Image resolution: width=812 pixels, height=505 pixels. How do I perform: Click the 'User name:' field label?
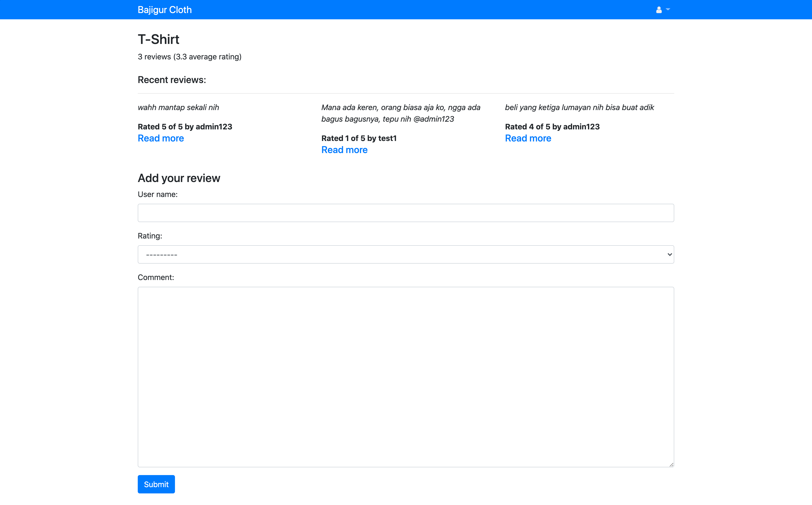pyautogui.click(x=158, y=194)
